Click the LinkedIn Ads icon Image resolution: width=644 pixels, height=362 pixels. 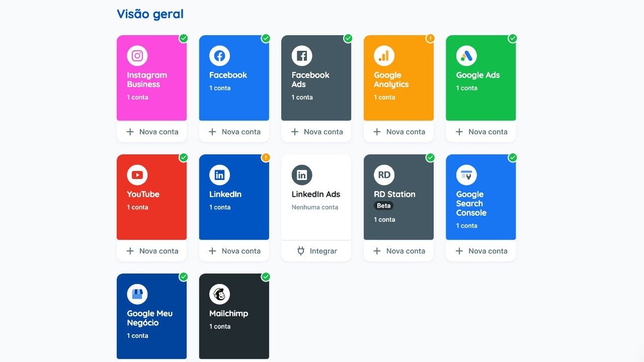tap(302, 175)
